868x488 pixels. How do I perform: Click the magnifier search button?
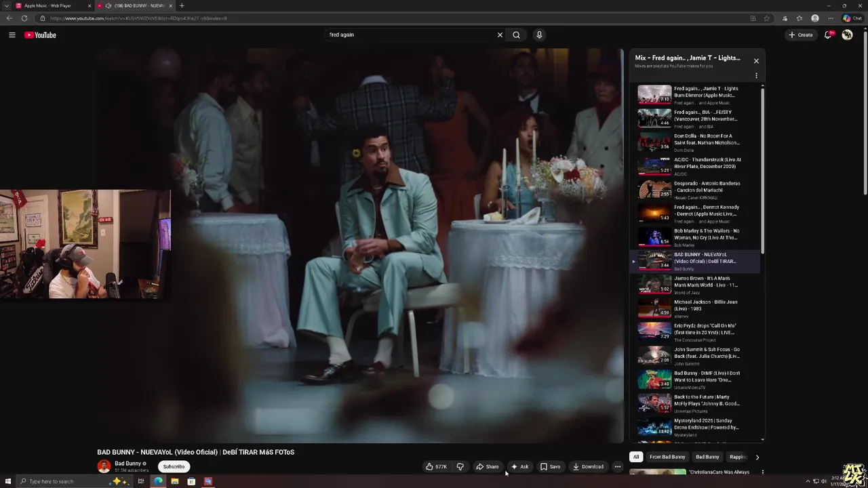[x=516, y=35]
